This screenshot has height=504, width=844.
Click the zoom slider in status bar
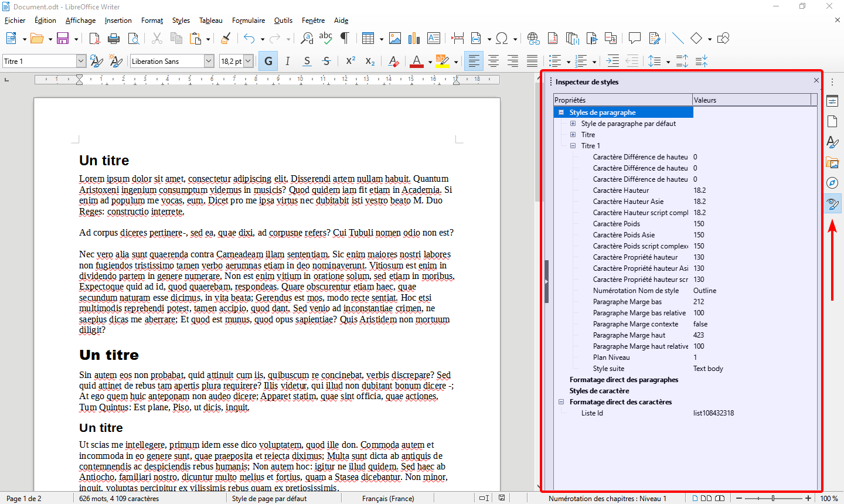pos(773,498)
